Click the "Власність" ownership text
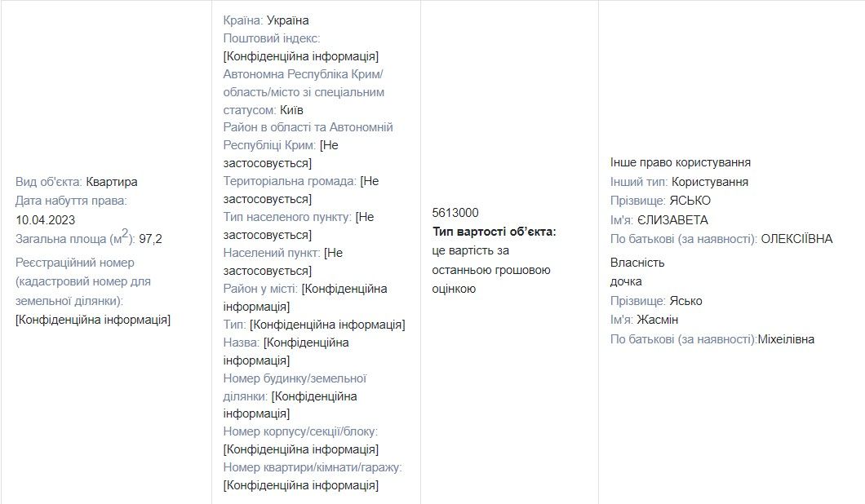 (637, 263)
